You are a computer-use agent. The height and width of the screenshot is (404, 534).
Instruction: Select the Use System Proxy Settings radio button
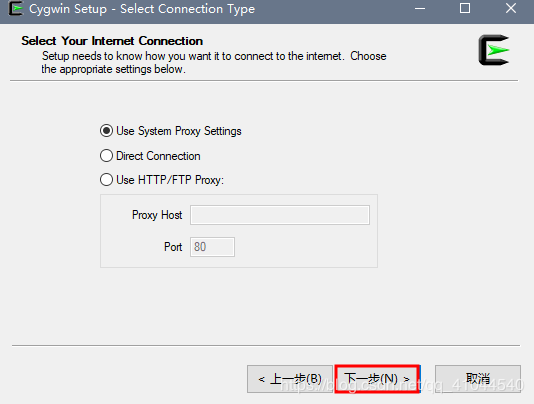[106, 131]
